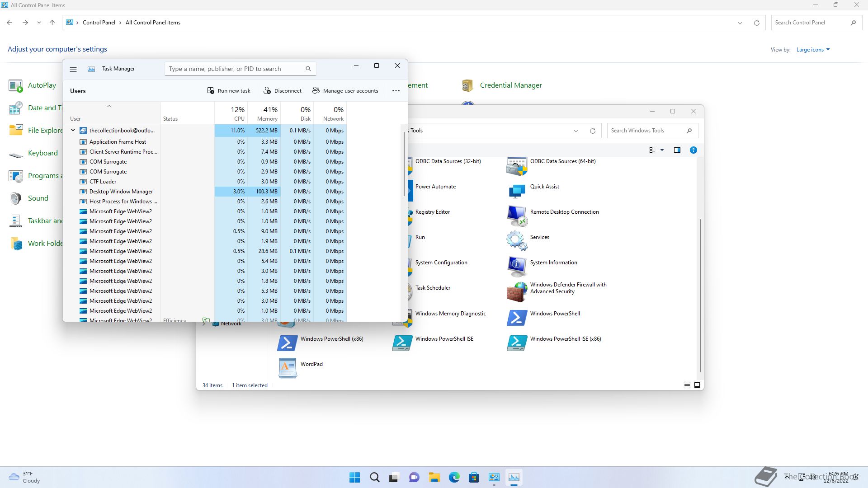This screenshot has width=868, height=488.
Task: Open View by Large icons dropdown
Action: (x=813, y=50)
